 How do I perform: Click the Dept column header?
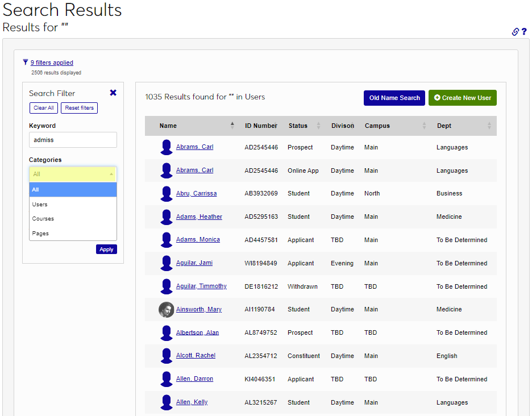pyautogui.click(x=444, y=126)
